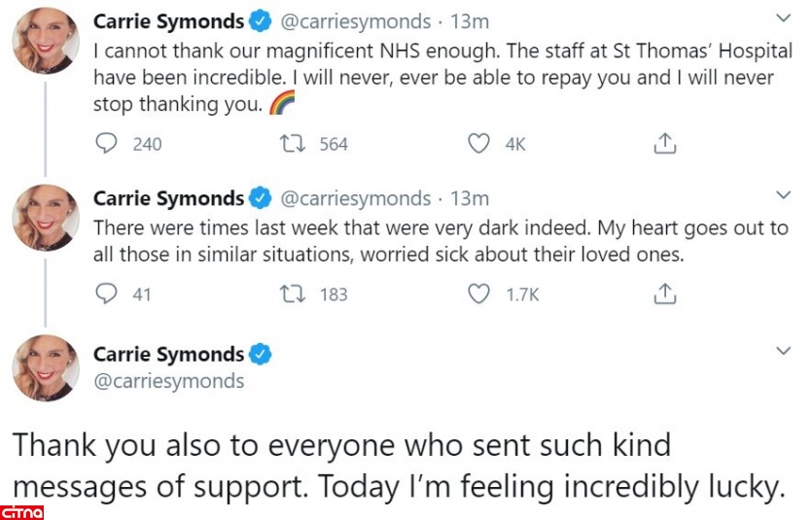Open the first tweet's profile picture
This screenshot has height=520, width=812.
point(46,40)
